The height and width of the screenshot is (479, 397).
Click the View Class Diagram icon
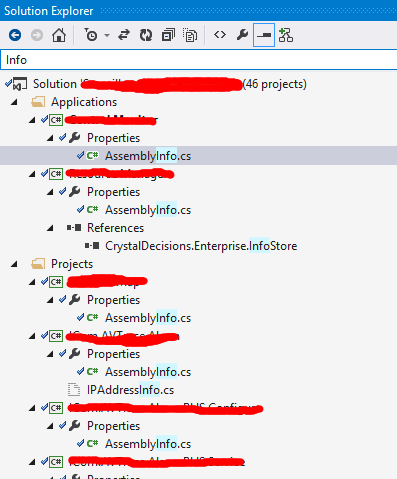286,35
